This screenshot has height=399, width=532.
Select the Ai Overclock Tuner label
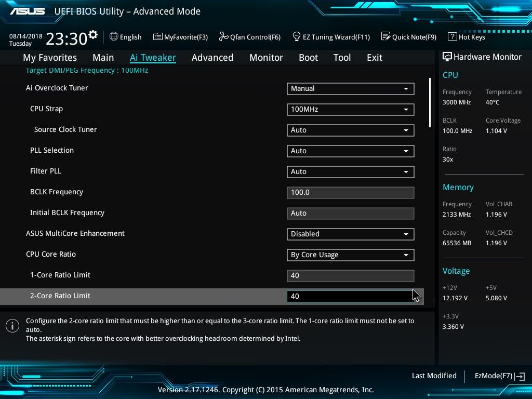[57, 88]
